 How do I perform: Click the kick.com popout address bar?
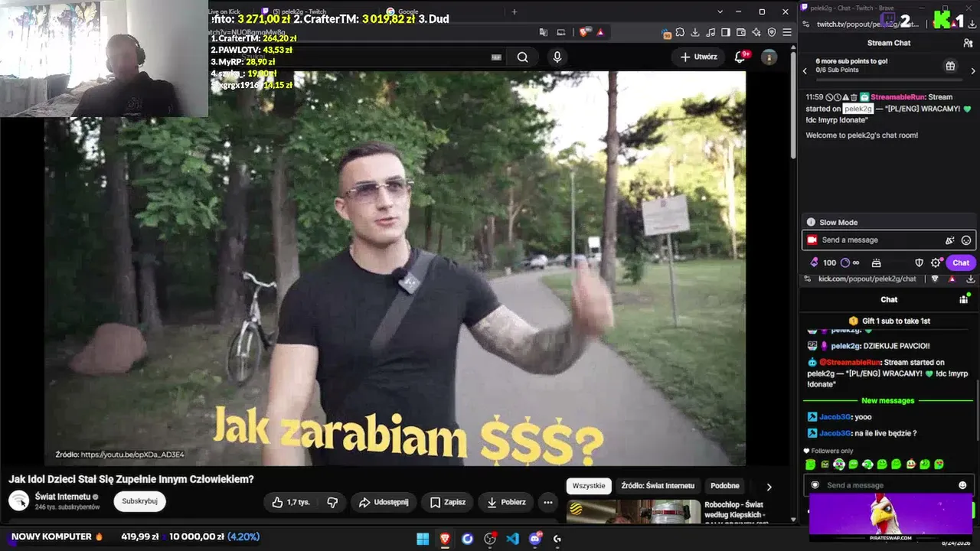[867, 279]
